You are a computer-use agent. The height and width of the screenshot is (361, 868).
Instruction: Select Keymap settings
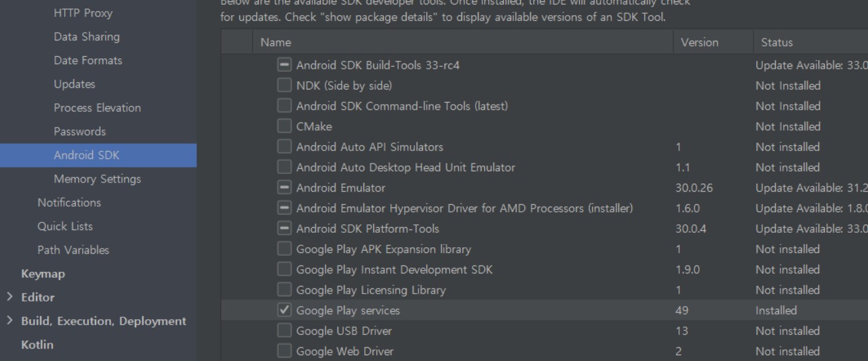[43, 274]
